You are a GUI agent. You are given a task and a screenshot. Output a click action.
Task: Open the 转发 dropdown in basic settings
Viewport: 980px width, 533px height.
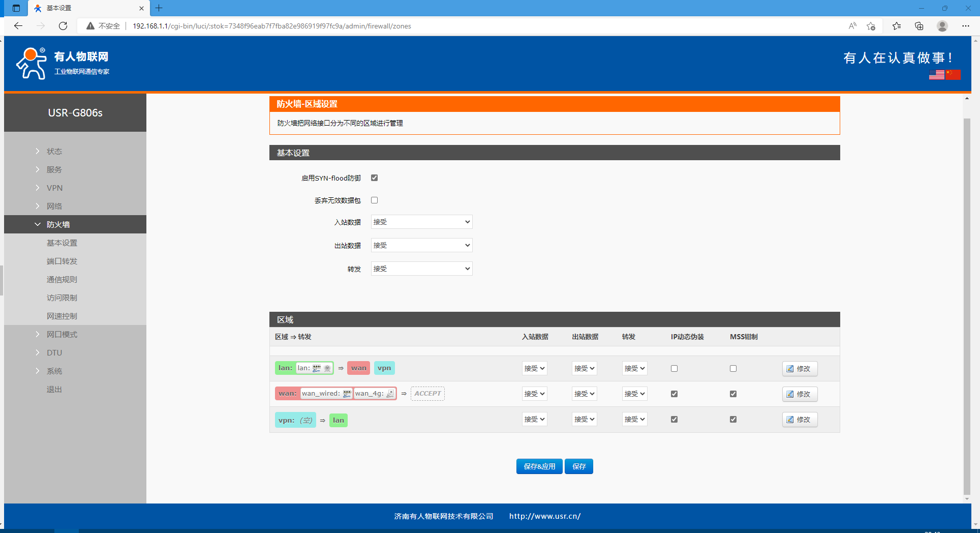421,269
